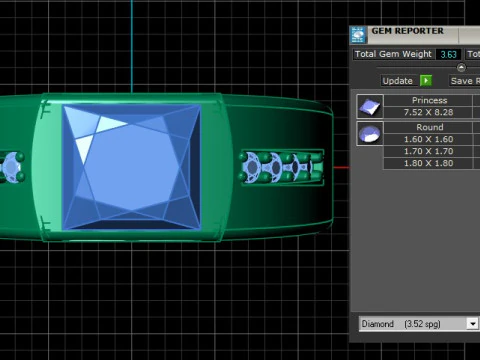480x360 pixels.
Task: Click the Total Gem Weight label
Action: 393,54
